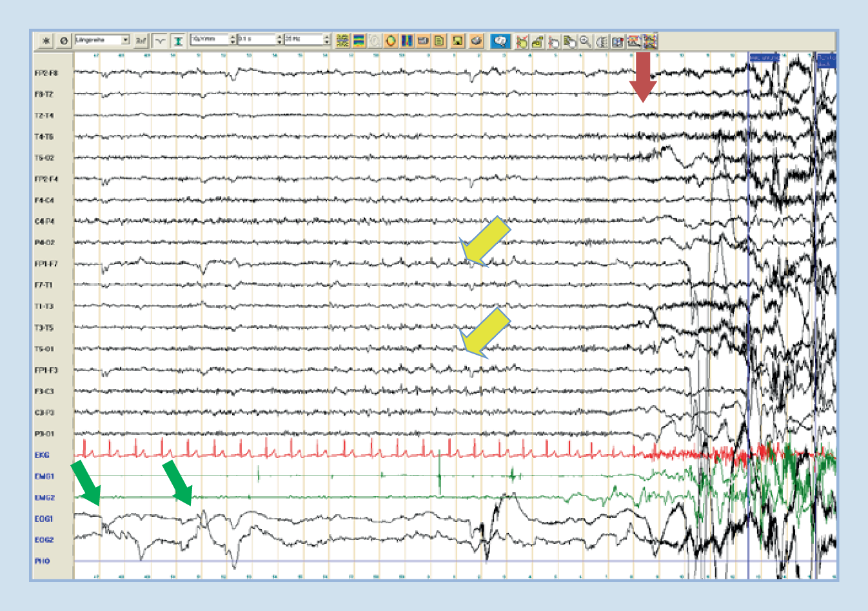Select the FP1-F7 channel label
This screenshot has height=611, width=868.
(46, 264)
